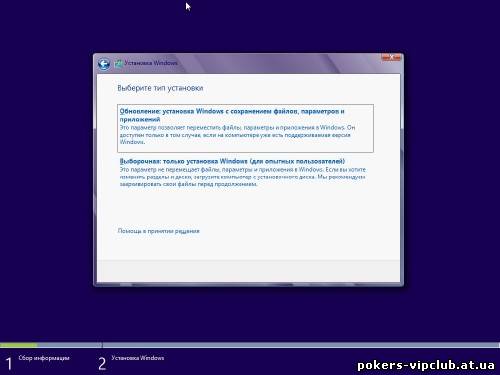Click the Выберите тип установки heading
Image resolution: width=500 pixels, height=375 pixels.
160,88
